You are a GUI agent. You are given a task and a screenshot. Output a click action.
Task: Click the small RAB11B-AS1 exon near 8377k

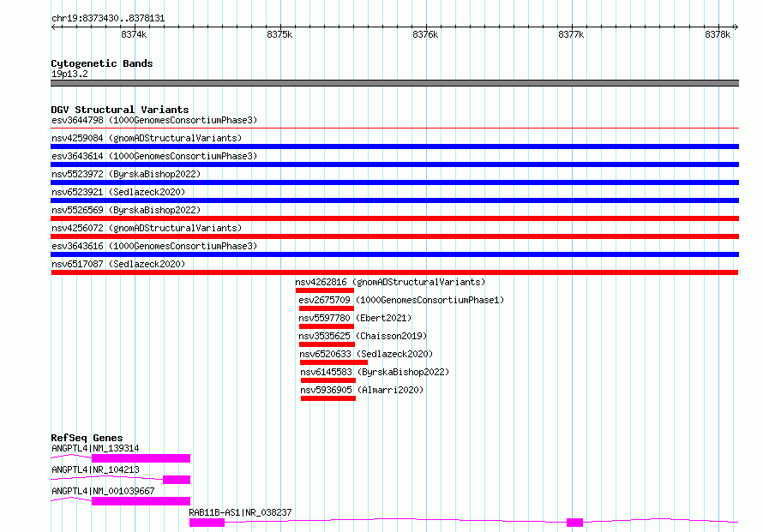(574, 523)
